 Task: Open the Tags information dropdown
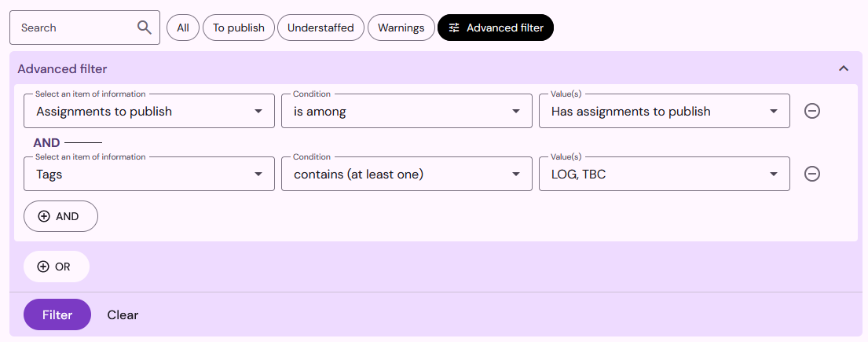[x=149, y=174]
